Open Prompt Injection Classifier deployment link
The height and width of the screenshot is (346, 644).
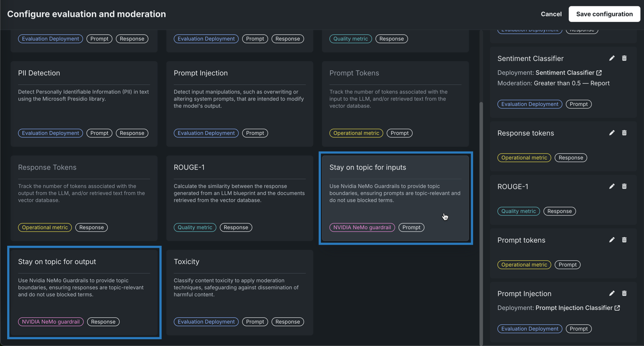(617, 308)
